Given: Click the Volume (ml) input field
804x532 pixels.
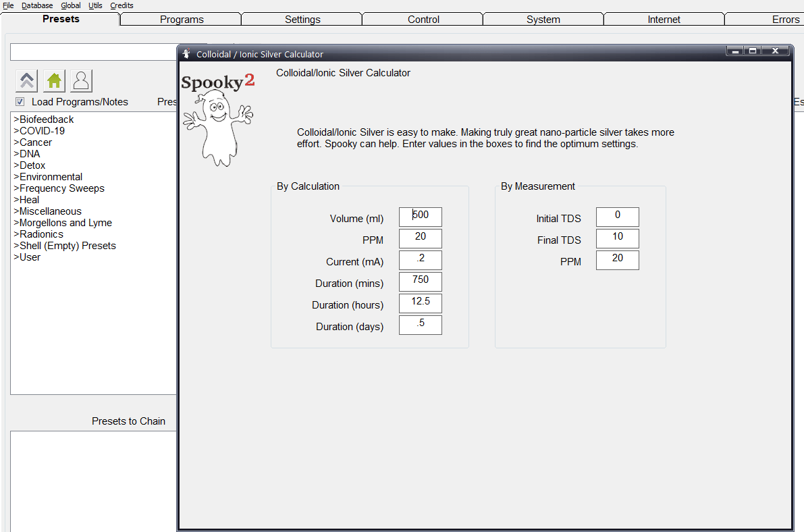Looking at the screenshot, I should coord(421,217).
